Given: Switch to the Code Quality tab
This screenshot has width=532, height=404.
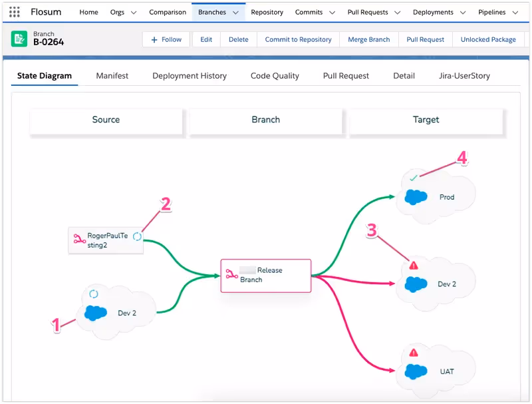Looking at the screenshot, I should coord(275,76).
